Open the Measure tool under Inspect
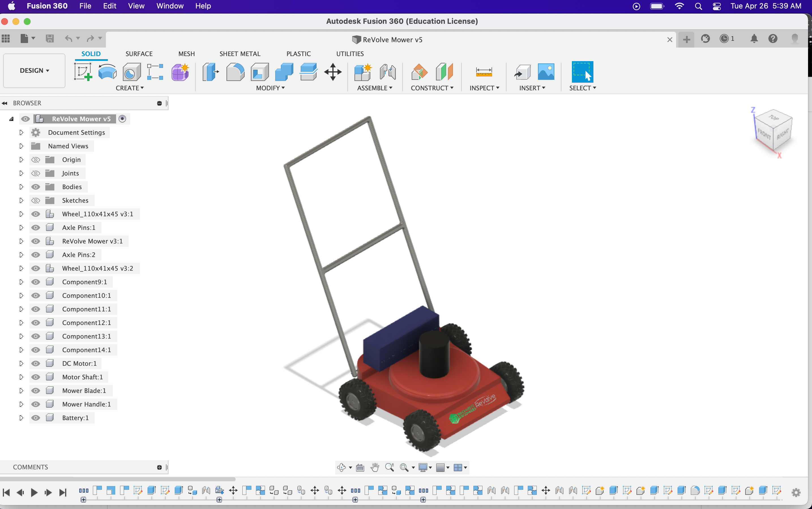Screen dimensions: 812x509 (x=484, y=72)
